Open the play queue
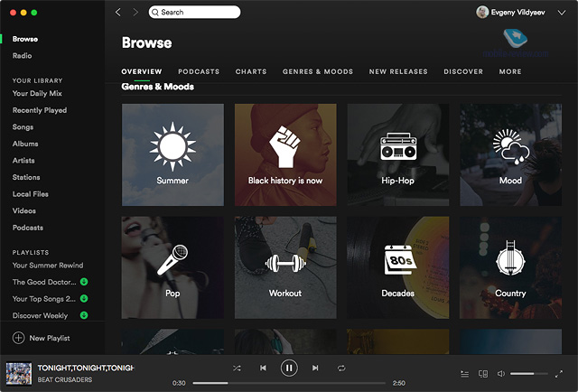This screenshot has width=578, height=392. point(465,374)
